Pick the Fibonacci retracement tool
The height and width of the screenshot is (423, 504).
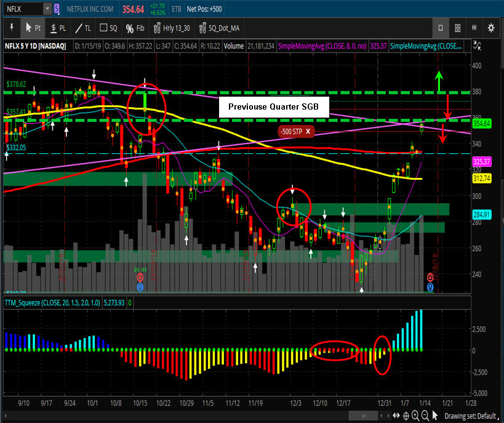(x=135, y=28)
